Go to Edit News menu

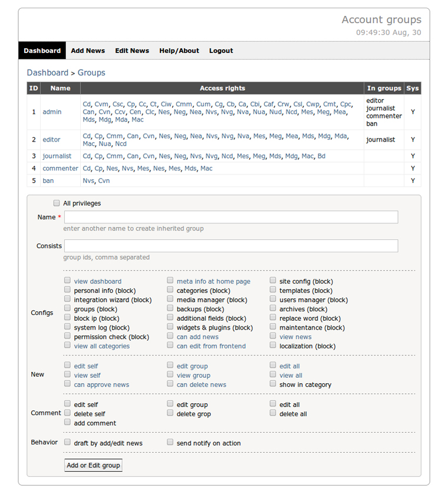click(x=132, y=51)
